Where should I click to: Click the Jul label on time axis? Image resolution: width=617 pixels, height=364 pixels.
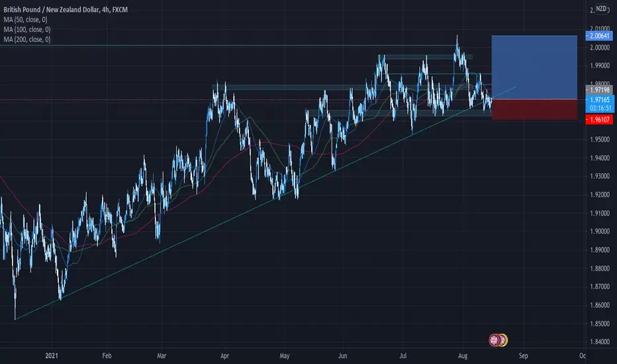403,356
